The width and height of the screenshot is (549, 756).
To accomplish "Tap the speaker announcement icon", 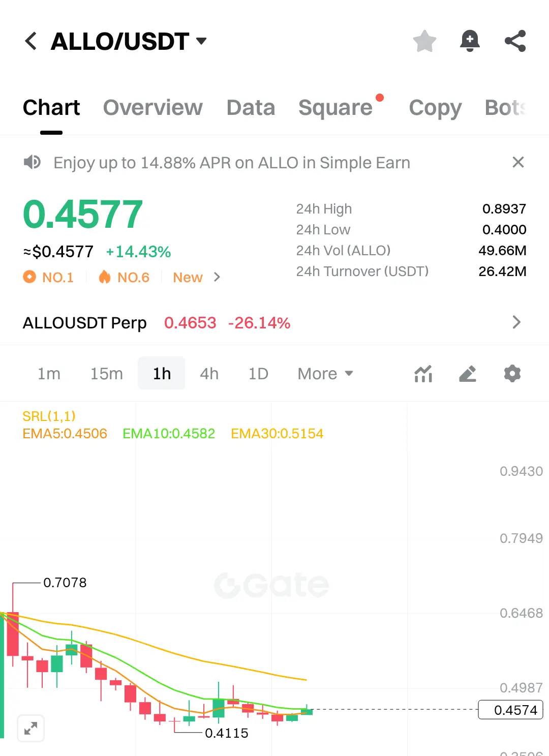I will tap(32, 162).
